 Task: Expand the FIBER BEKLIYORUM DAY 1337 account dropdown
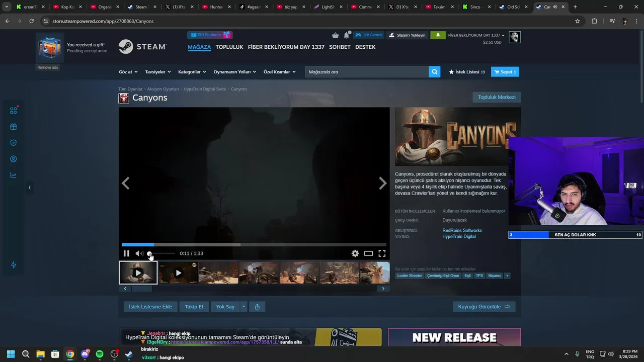[476, 35]
